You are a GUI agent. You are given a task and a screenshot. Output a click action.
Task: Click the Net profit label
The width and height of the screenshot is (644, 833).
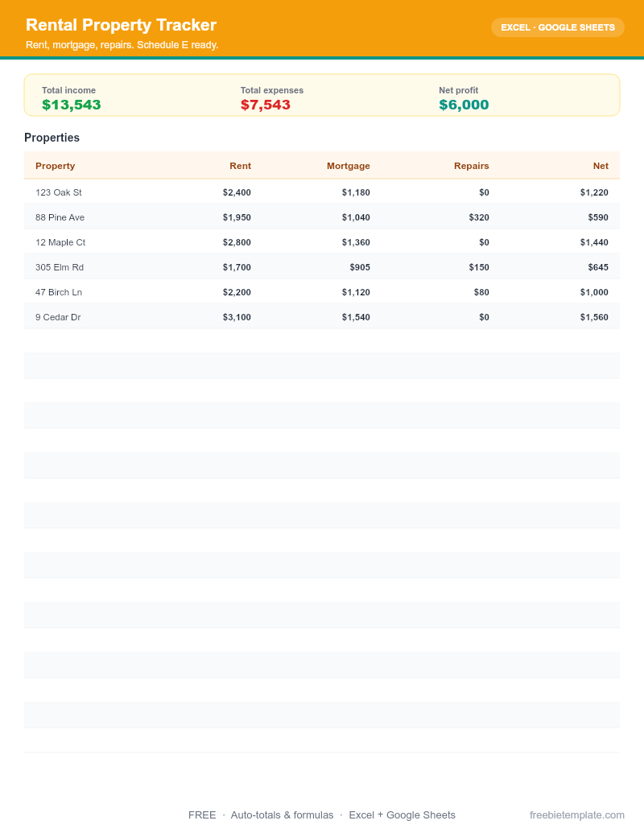459,90
